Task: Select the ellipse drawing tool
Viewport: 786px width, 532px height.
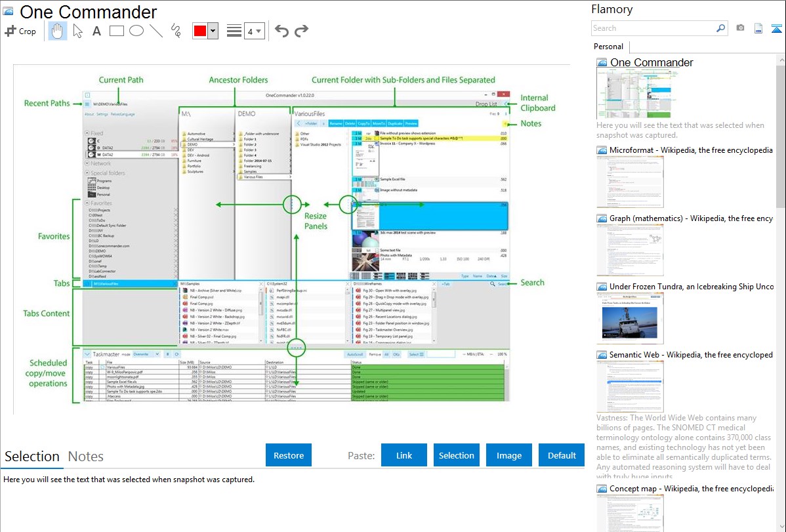Action: click(x=136, y=31)
